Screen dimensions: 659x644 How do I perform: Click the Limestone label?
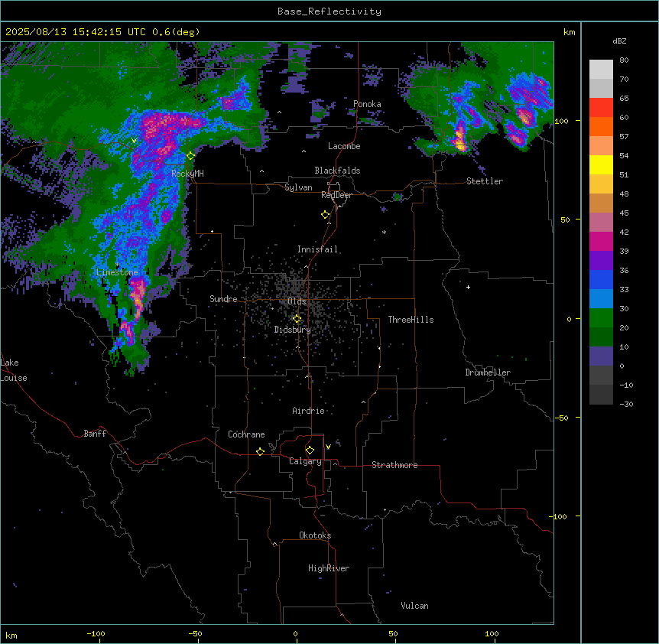coord(117,272)
